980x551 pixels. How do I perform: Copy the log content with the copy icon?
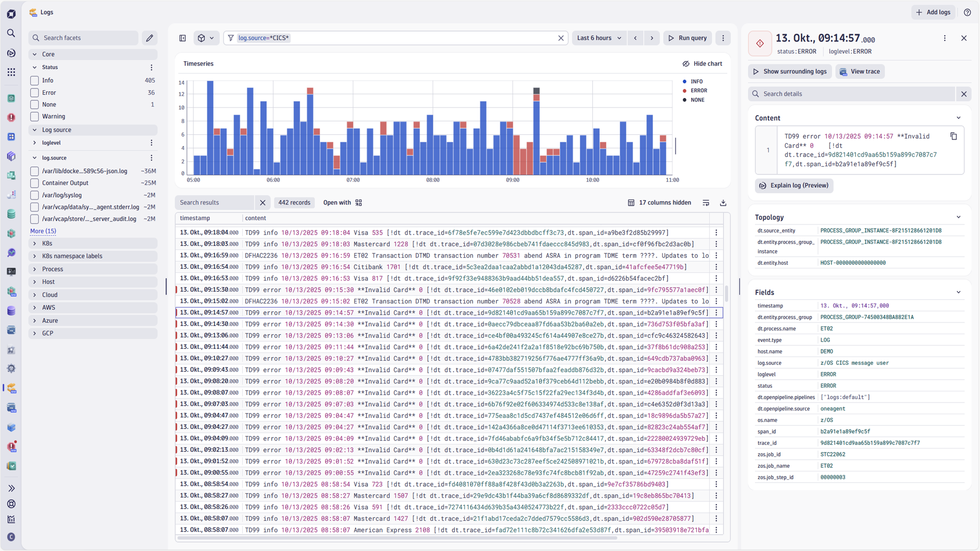[x=954, y=136]
